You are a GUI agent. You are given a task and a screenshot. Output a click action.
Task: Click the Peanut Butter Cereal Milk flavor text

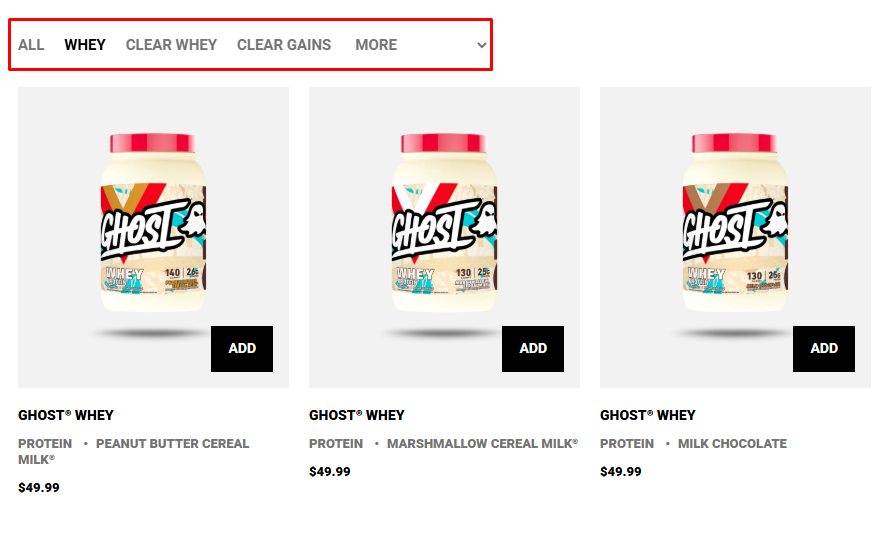(172, 444)
